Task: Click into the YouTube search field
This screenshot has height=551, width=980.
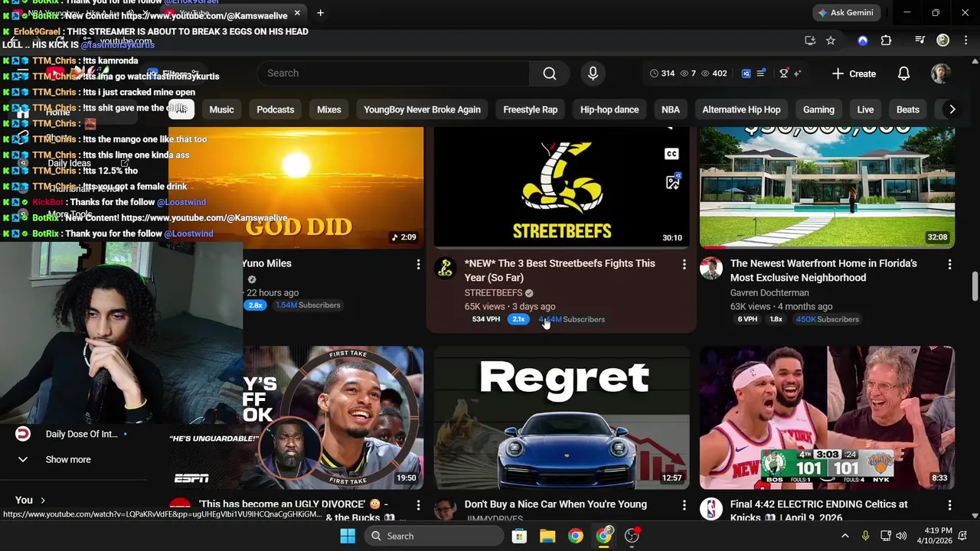Action: point(393,73)
